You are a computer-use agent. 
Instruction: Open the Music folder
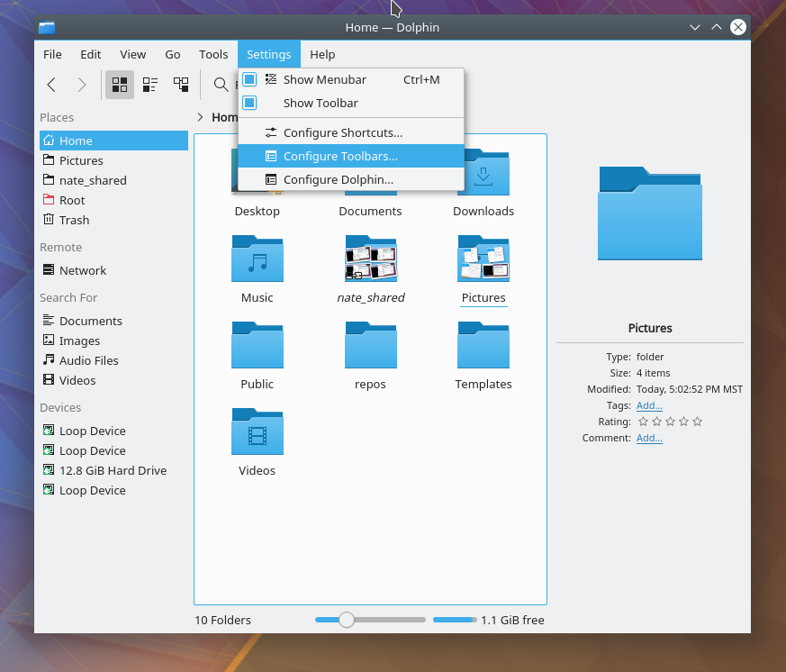257,260
